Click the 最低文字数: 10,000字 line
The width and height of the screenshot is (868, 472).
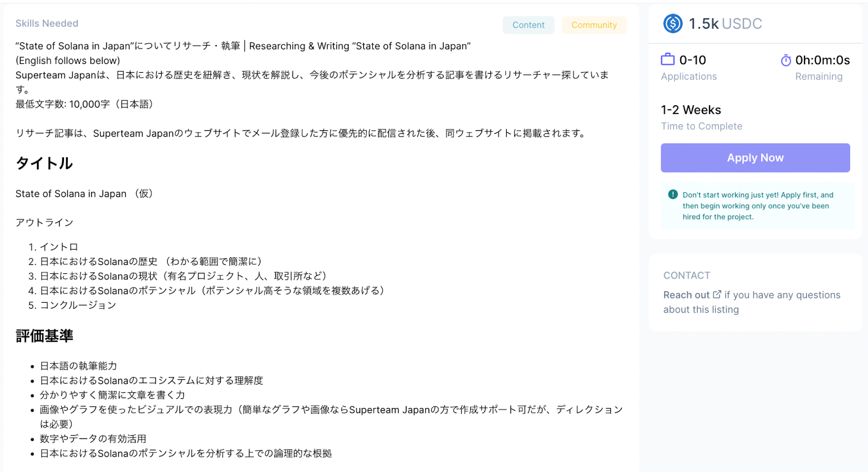pos(84,104)
